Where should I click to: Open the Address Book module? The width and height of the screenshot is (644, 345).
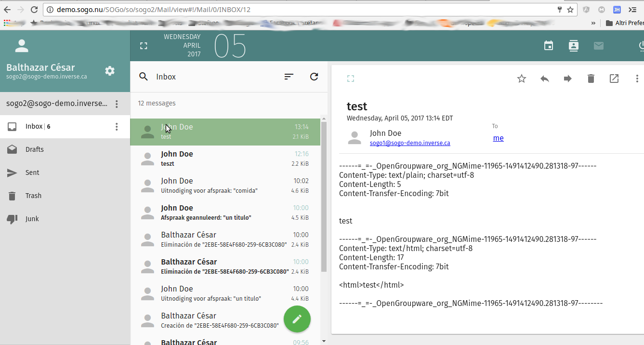click(x=573, y=46)
